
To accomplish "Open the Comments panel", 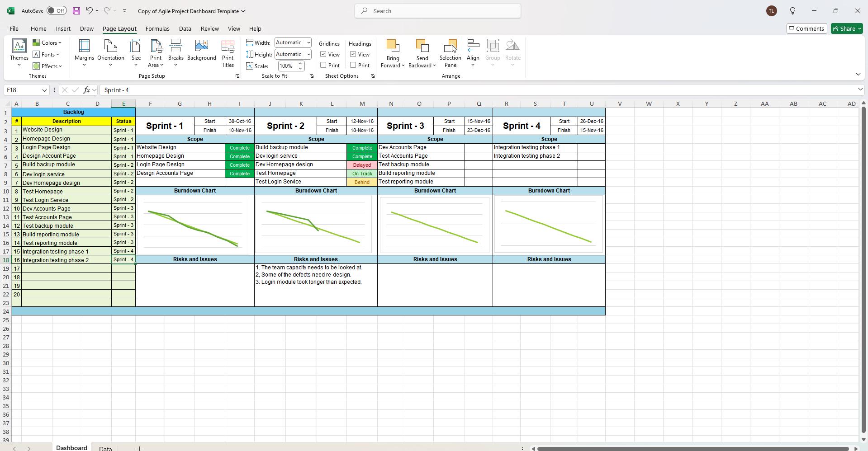I will click(806, 28).
